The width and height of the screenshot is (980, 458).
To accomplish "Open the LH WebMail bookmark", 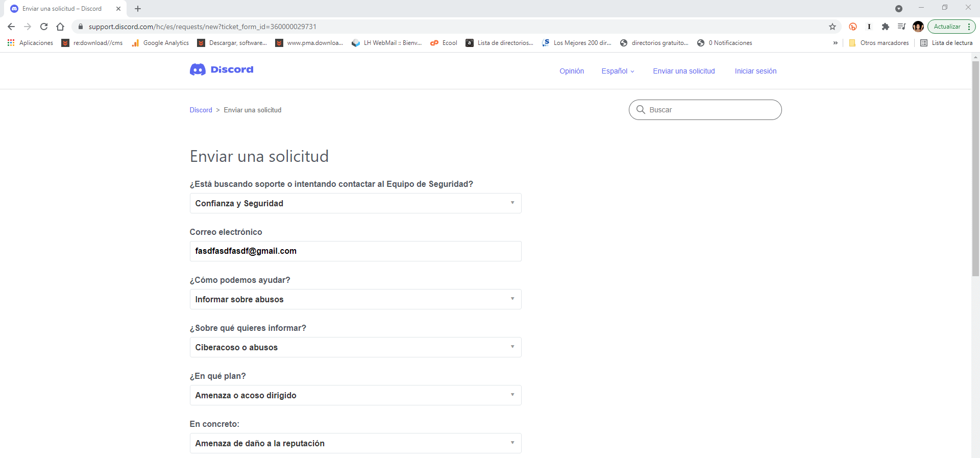I will (x=387, y=43).
